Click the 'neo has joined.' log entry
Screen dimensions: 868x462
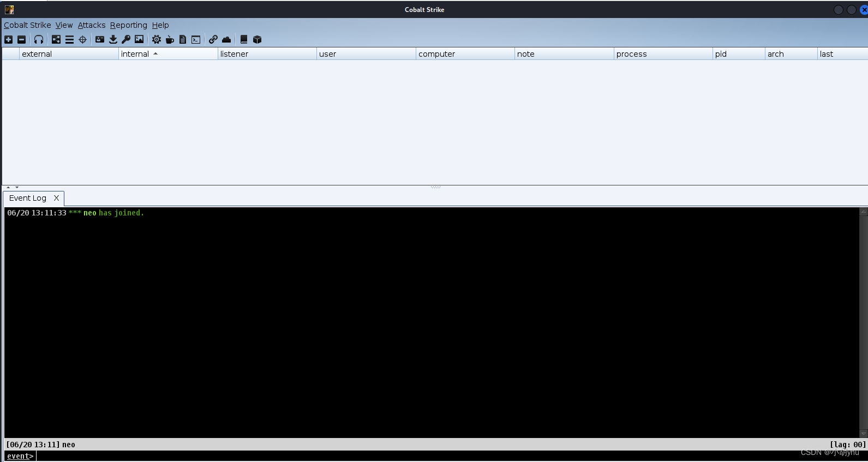click(113, 213)
